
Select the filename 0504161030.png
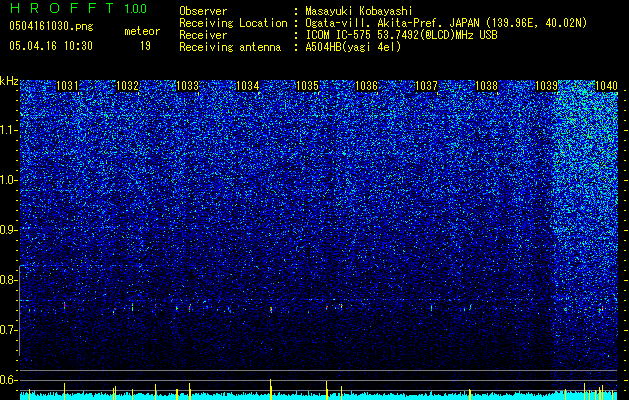pos(51,26)
